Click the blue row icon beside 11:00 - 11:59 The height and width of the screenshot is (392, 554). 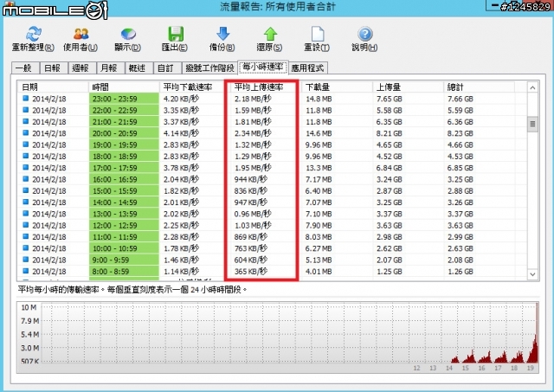[x=25, y=236]
